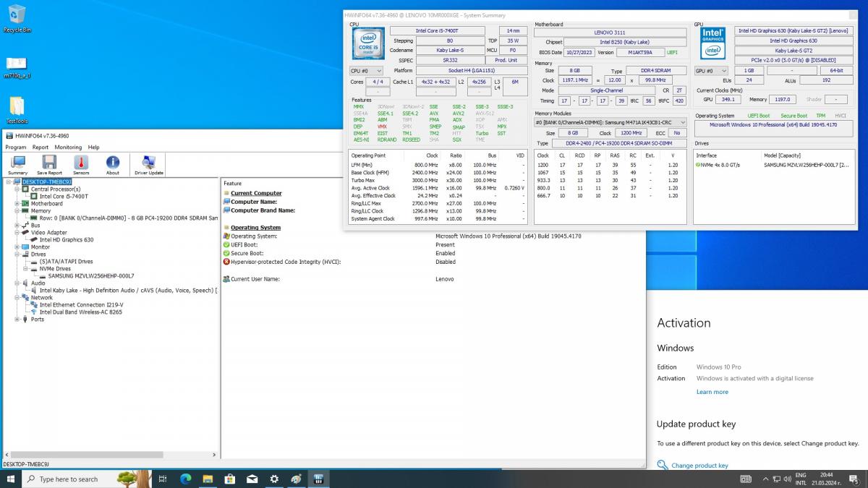Expand the Bus tree node
The height and width of the screenshot is (488, 868).
17,226
